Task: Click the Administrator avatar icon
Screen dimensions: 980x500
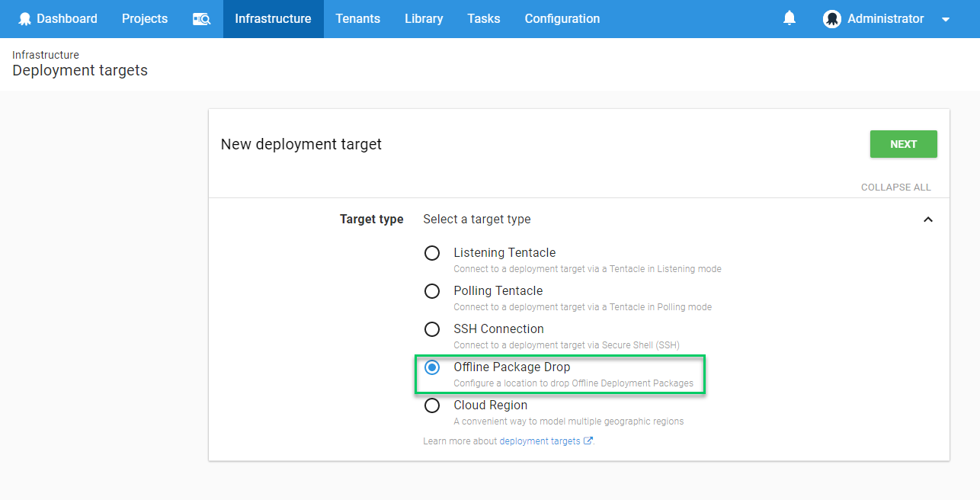Action: tap(832, 19)
